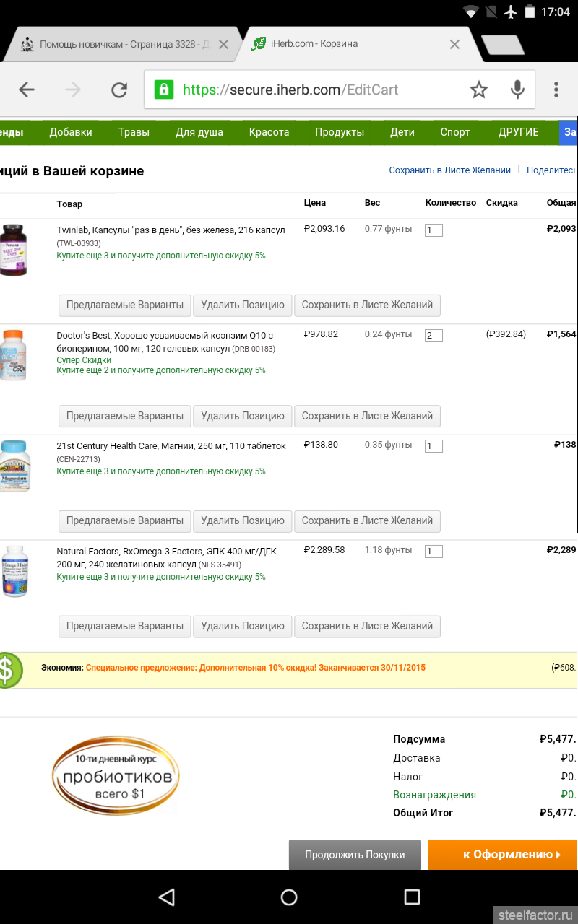Tap the browser back arrow
Screen dimensions: 578x924
click(x=27, y=90)
